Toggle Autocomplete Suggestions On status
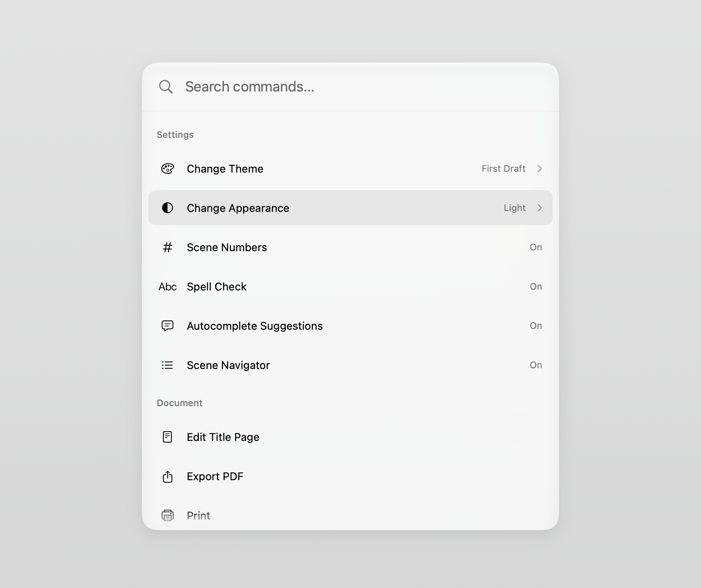 coord(536,326)
